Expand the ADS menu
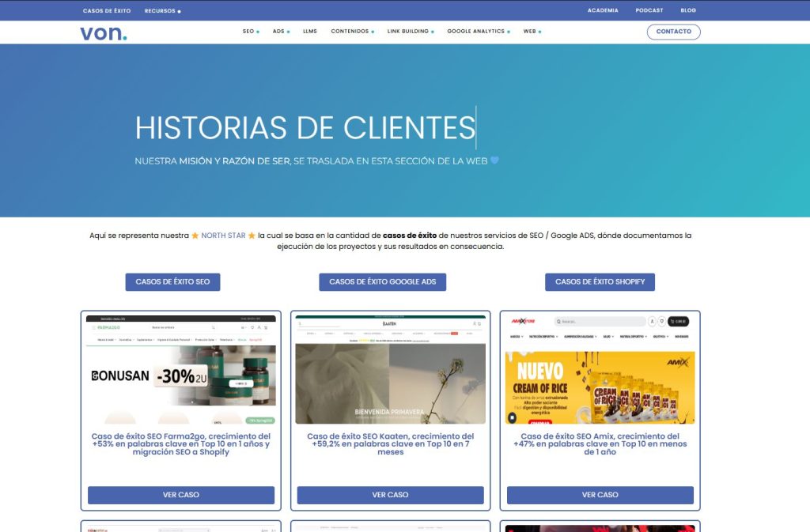The height and width of the screenshot is (532, 810). pyautogui.click(x=281, y=32)
